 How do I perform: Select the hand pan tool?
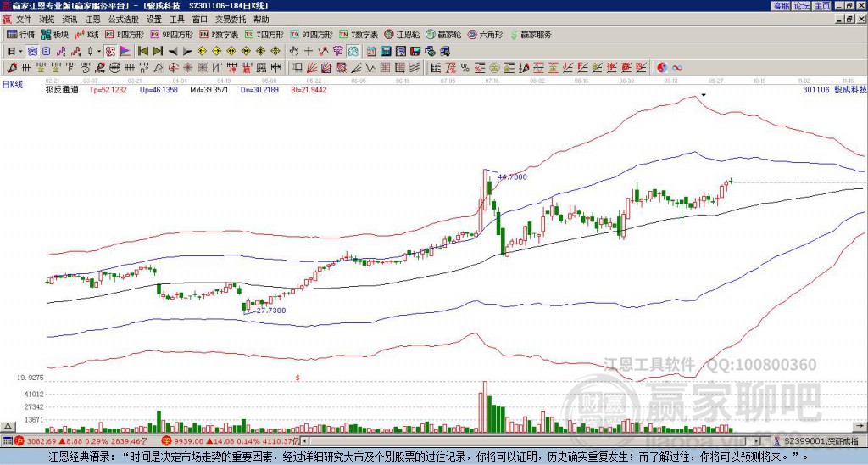tap(293, 52)
